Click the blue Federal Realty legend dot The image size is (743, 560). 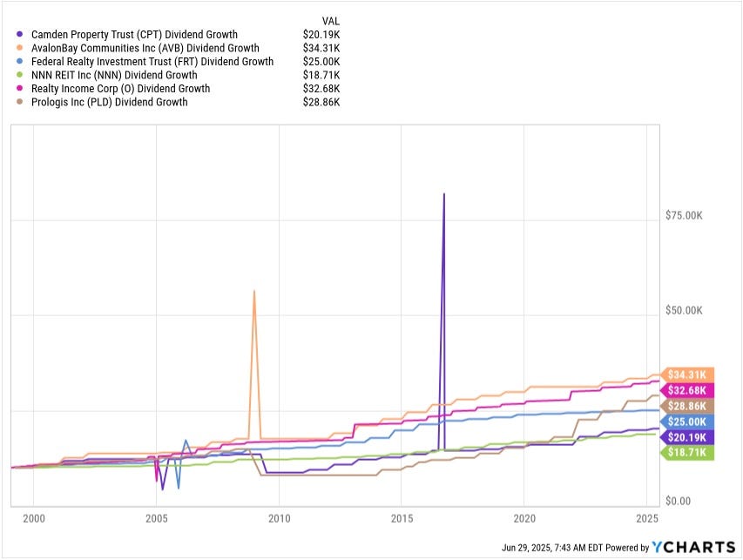pyautogui.click(x=19, y=62)
